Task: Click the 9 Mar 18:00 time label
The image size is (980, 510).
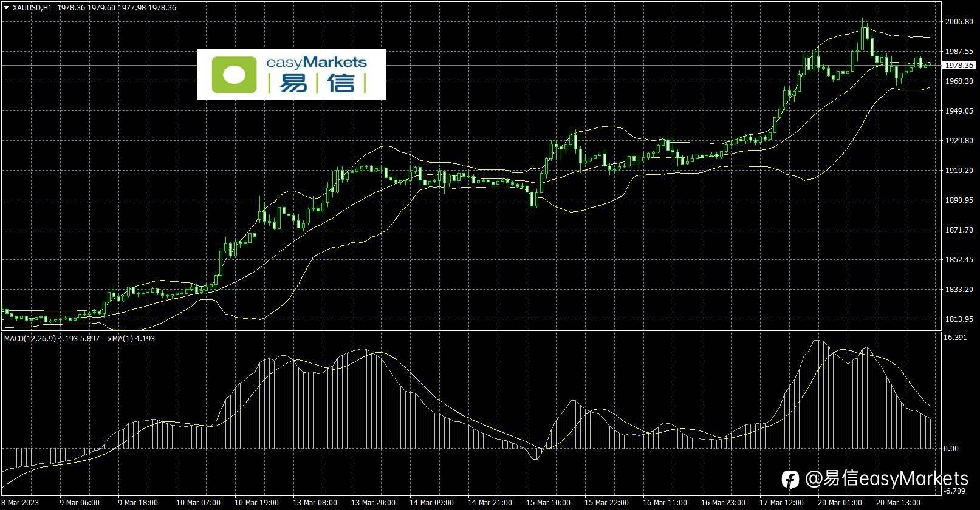Action: pos(138,503)
